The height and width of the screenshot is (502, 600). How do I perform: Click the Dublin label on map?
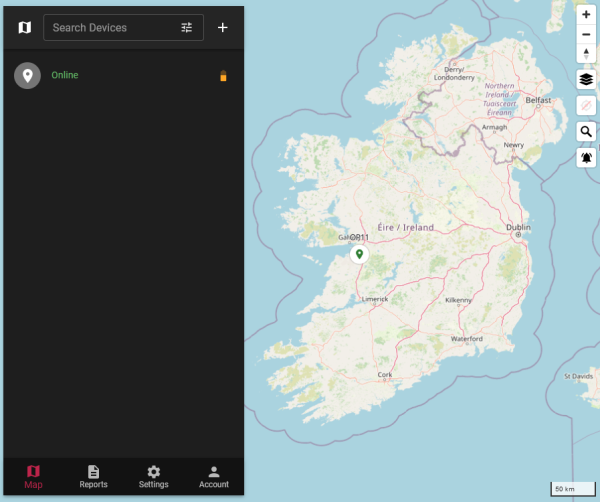pos(518,227)
